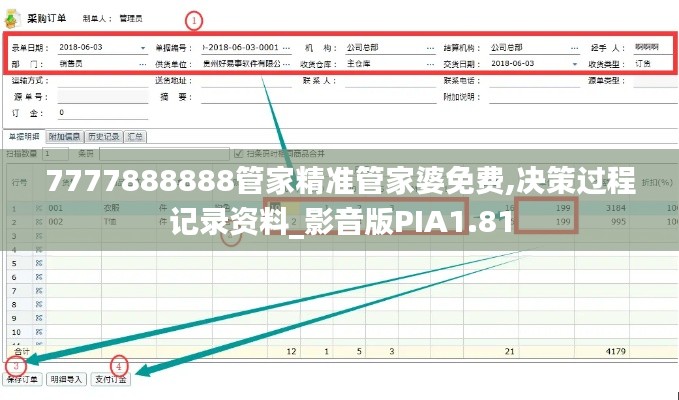Open the 收货类型 field showing 订货
679x400 pixels.
[x=655, y=64]
